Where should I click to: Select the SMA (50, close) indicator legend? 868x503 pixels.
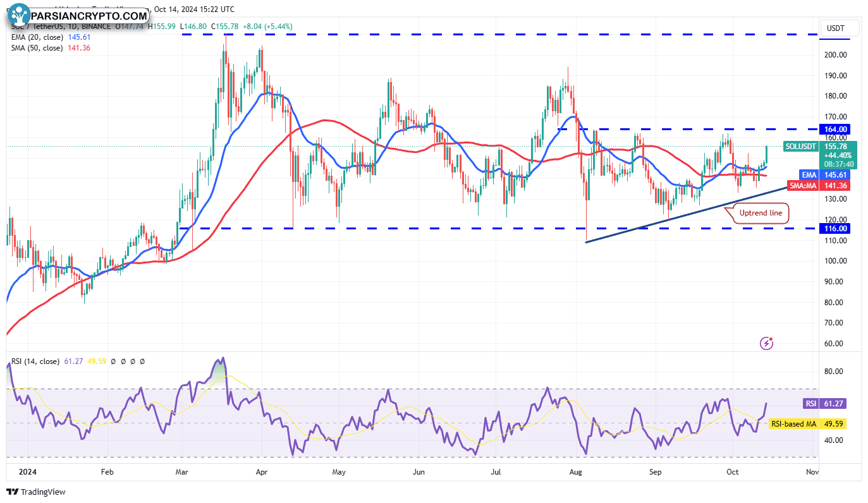[37, 48]
